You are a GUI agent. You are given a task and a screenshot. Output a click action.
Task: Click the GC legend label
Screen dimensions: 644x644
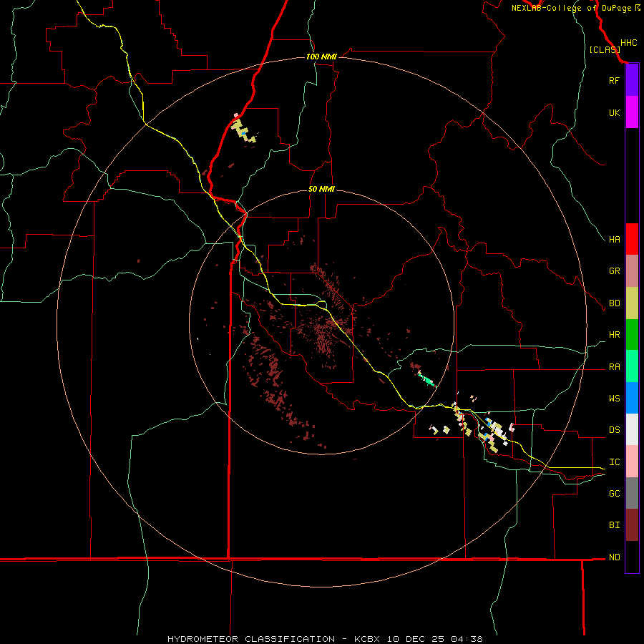coord(614,494)
